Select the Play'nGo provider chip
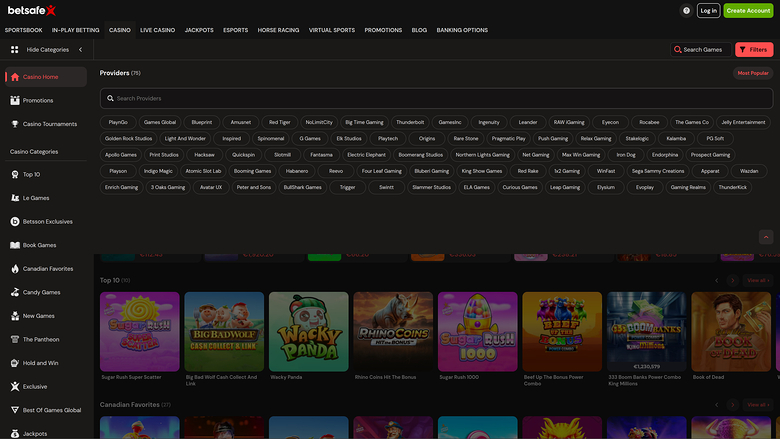Image resolution: width=780 pixels, height=439 pixels. pyautogui.click(x=118, y=122)
